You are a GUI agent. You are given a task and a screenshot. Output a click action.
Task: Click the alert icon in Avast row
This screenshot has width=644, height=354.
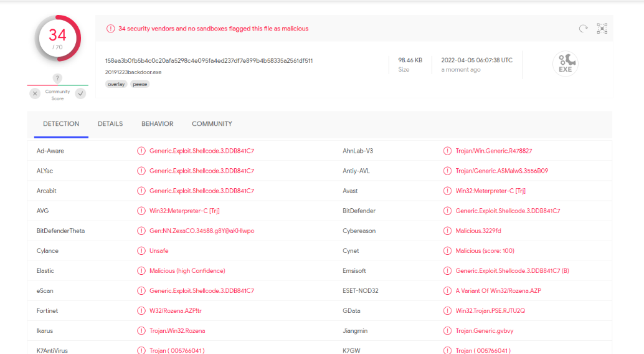[x=447, y=191]
